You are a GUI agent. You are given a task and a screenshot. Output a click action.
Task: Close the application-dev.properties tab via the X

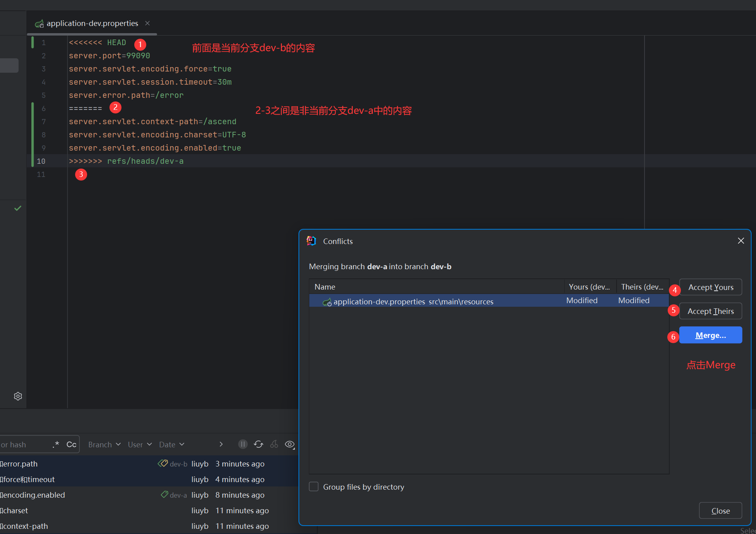[147, 23]
